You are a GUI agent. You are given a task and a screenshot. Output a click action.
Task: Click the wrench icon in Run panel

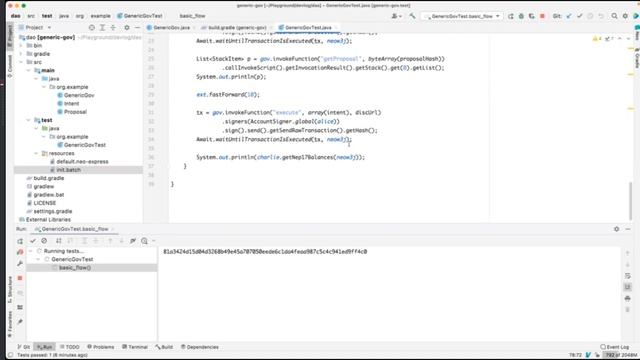coord(20,264)
